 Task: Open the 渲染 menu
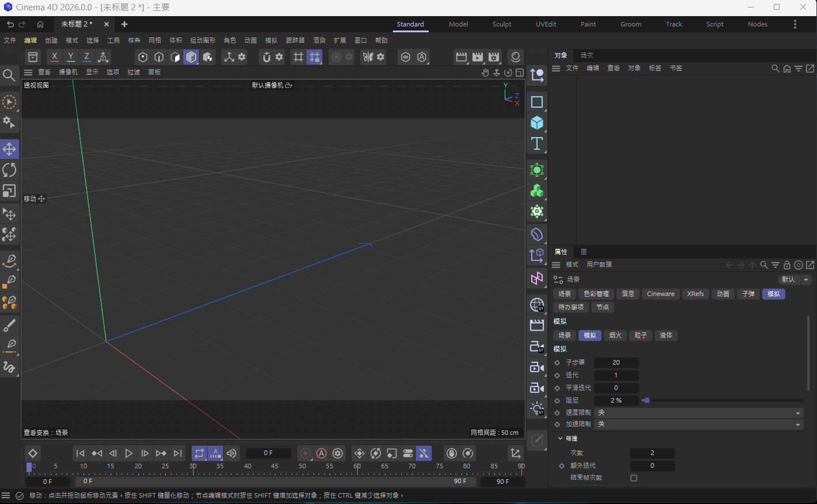pyautogui.click(x=319, y=40)
